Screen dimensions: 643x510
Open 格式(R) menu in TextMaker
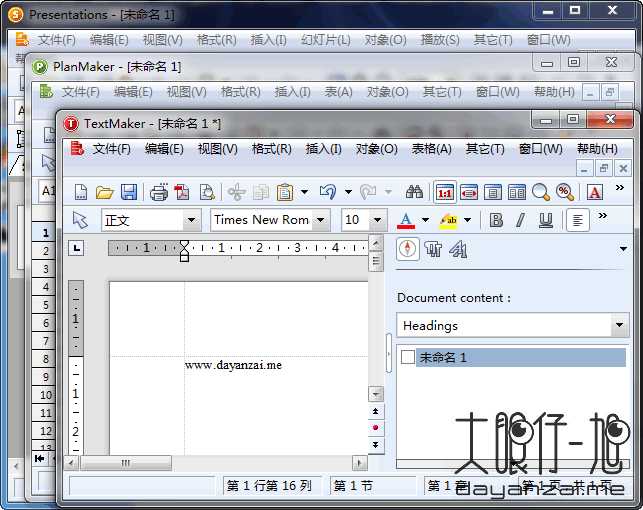tap(271, 149)
